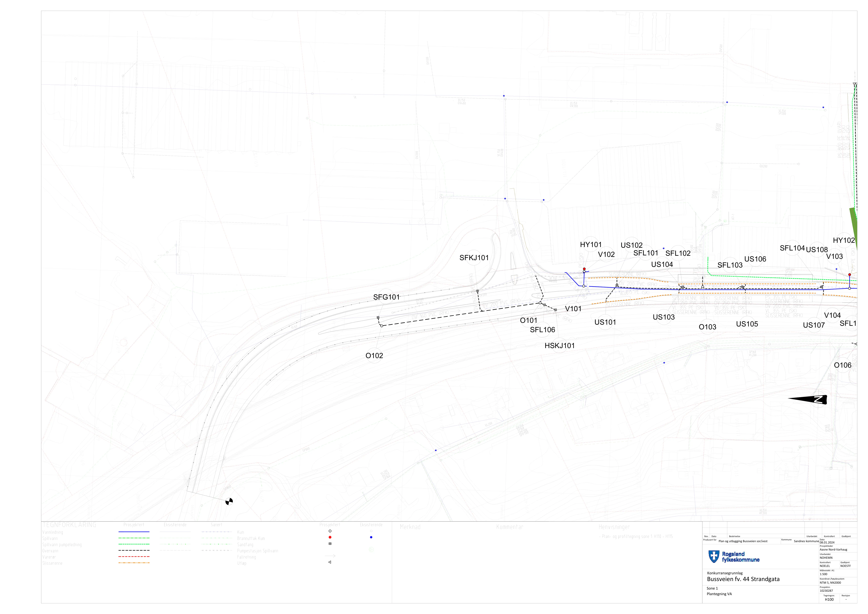Viewport: 868px width, 614px height.
Task: Click the NOHEMN initials
Action: pyautogui.click(x=826, y=558)
